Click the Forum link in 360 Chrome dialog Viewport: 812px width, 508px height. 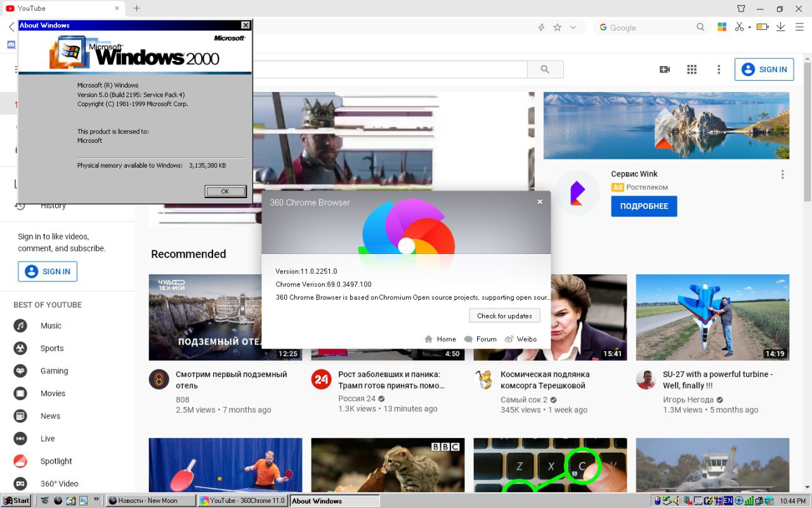480,339
